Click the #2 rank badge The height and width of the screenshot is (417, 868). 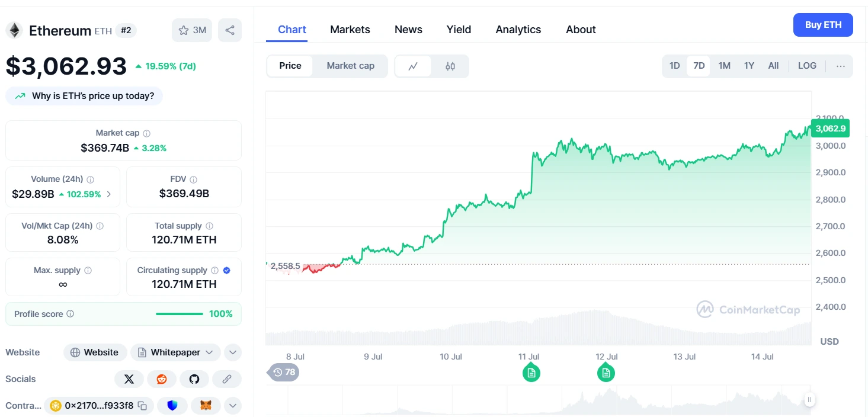coord(126,30)
